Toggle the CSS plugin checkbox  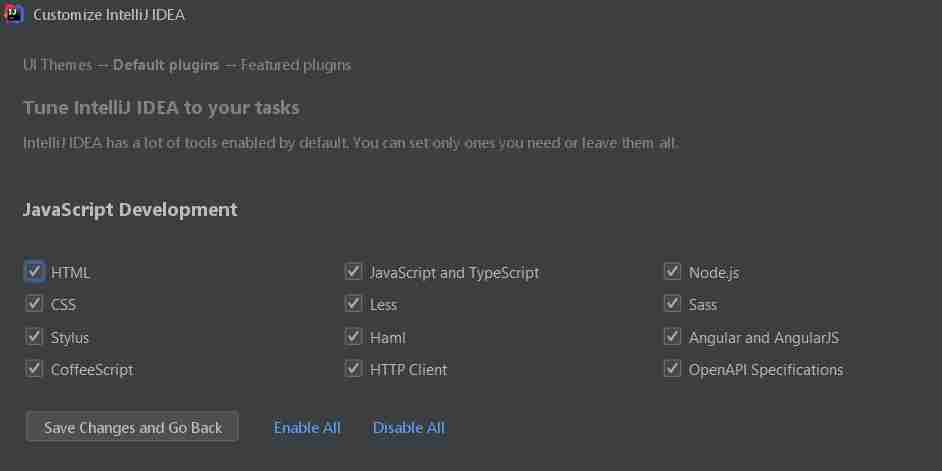[35, 303]
